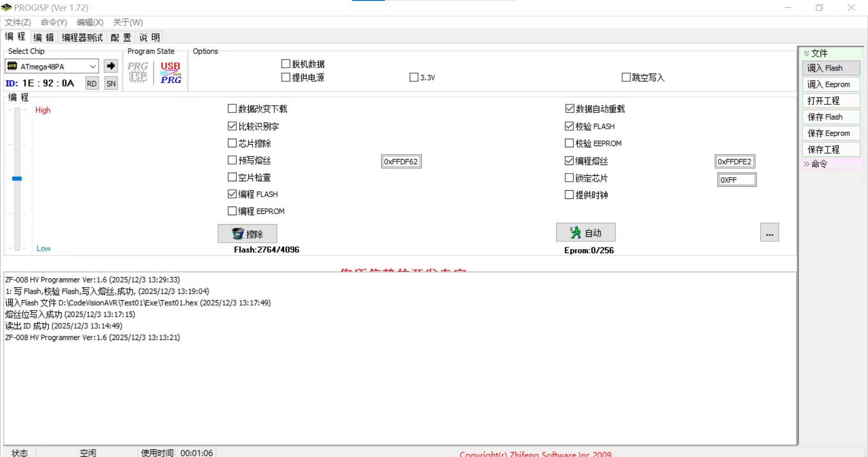Image resolution: width=868 pixels, height=457 pixels.
Task: Uncheck the 比较识别字 checkbox
Action: tap(232, 126)
